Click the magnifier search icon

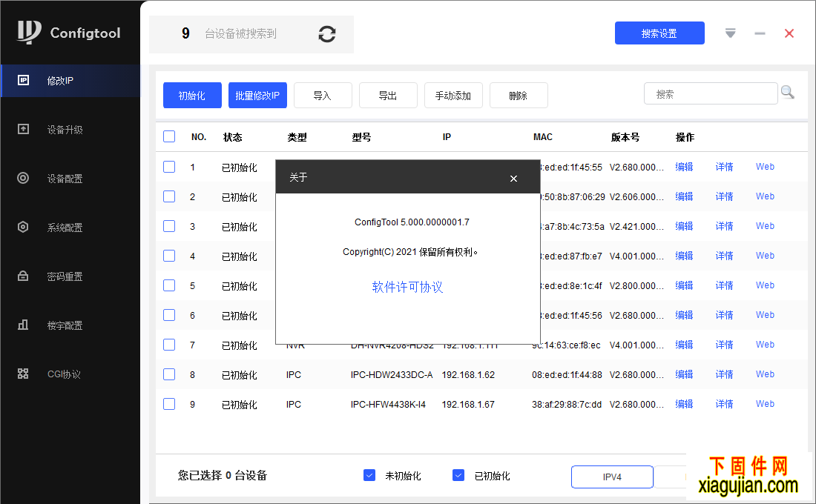pos(787,93)
